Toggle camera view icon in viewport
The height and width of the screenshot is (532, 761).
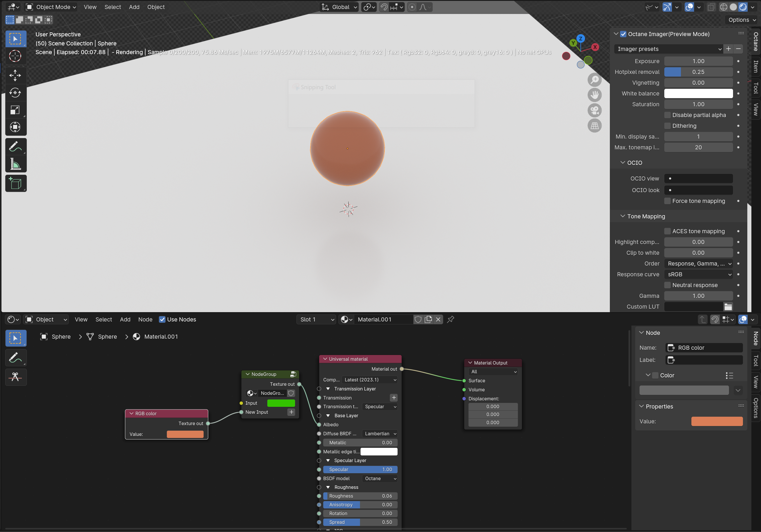595,110
